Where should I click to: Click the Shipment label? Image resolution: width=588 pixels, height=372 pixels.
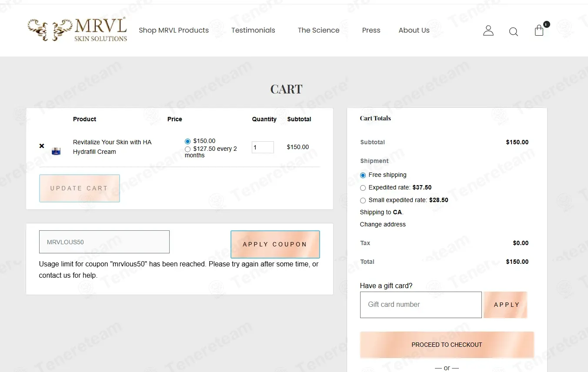pos(374,161)
